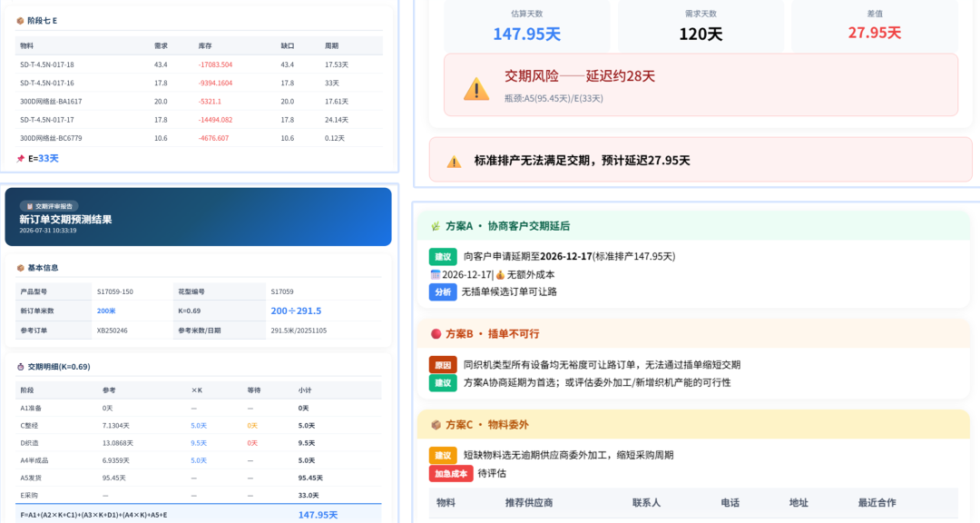The width and height of the screenshot is (980, 523).
Task: Click the red inventory value -17083.504
Action: 215,64
